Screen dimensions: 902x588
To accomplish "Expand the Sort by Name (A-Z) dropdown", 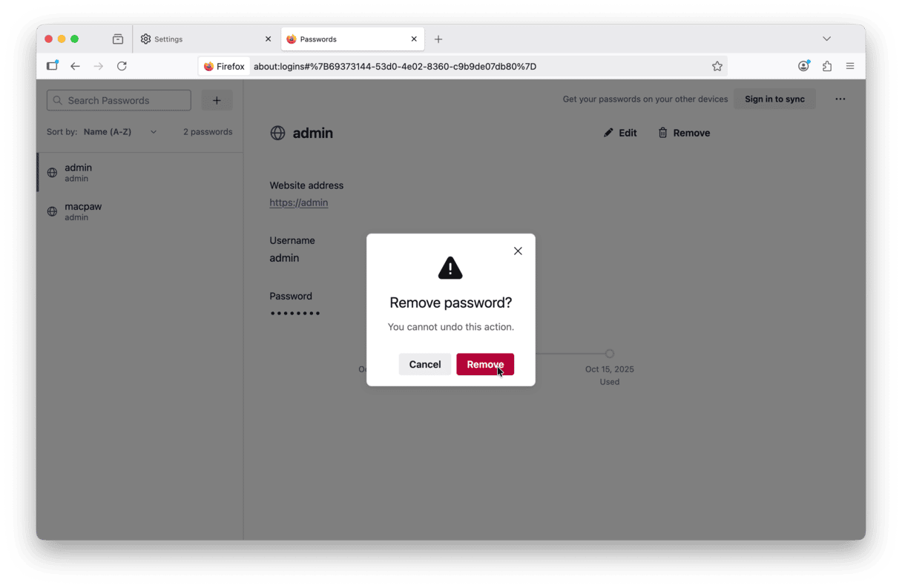I will [120, 132].
